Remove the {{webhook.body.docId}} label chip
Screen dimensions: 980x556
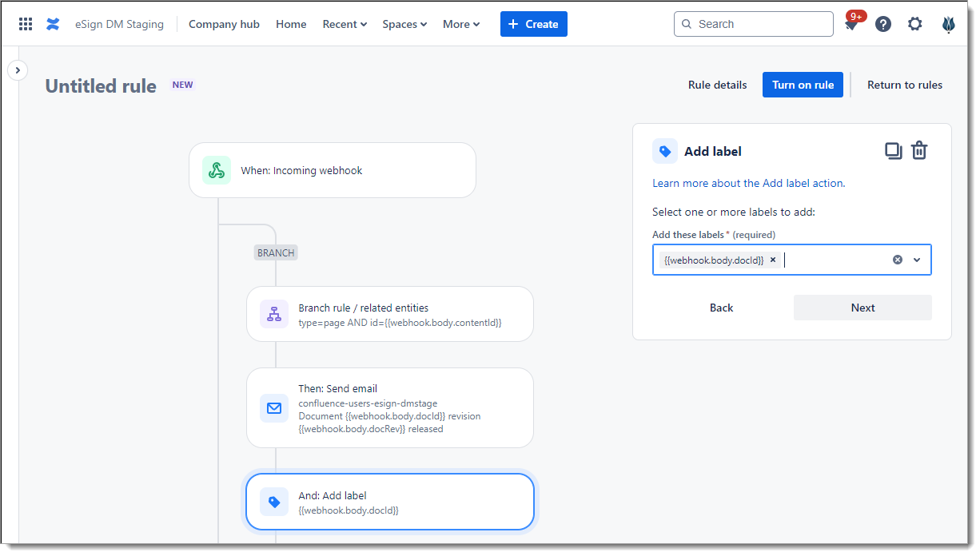[773, 260]
